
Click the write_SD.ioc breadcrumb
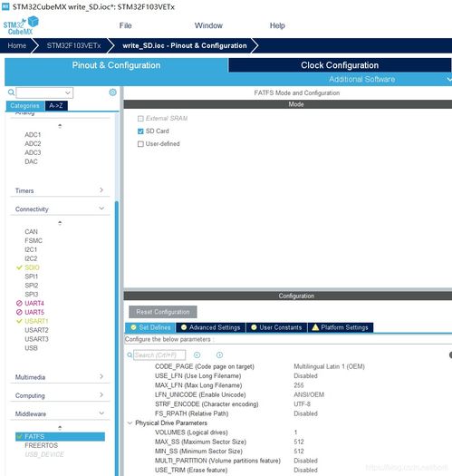[185, 45]
